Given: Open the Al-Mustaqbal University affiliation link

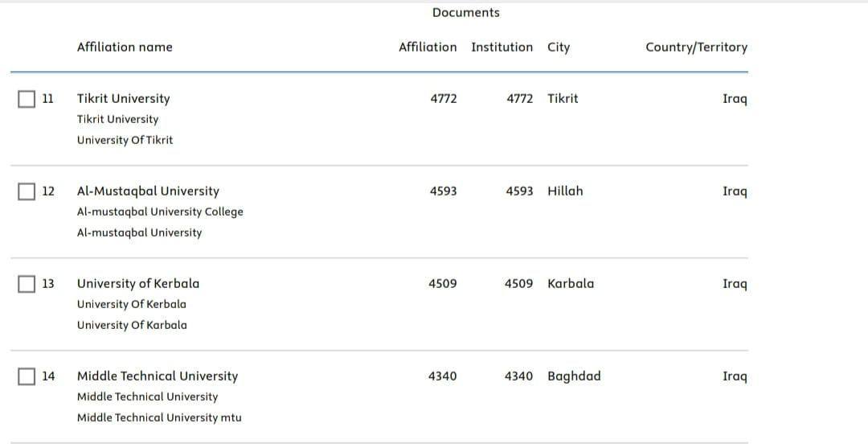Looking at the screenshot, I should pos(148,191).
